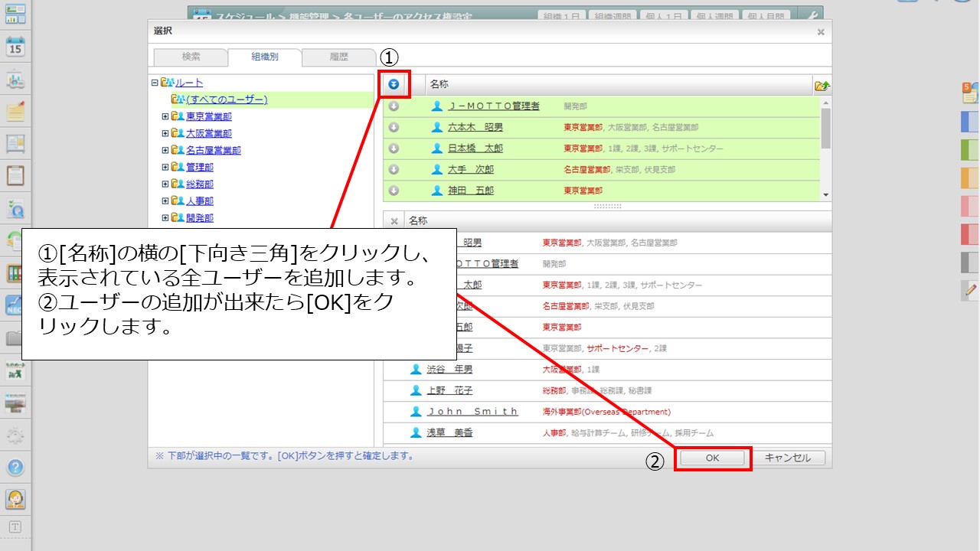This screenshot has width=980, height=551.
Task: Switch to the 検索 tab
Action: click(191, 57)
